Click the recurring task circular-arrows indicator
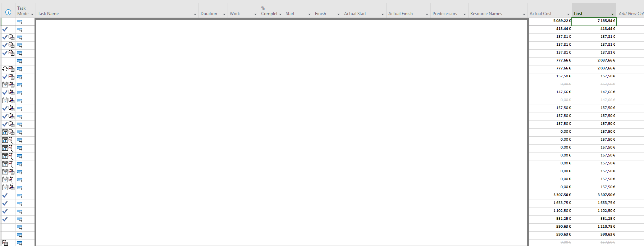Screen dimensions: 644x246 pyautogui.click(x=5, y=69)
